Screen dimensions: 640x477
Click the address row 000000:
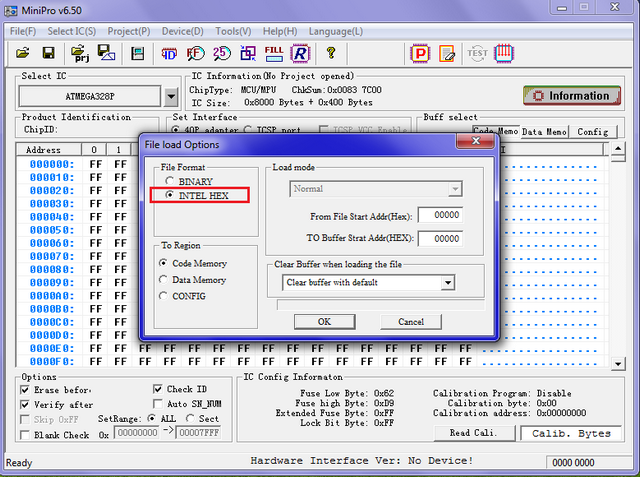click(x=52, y=164)
